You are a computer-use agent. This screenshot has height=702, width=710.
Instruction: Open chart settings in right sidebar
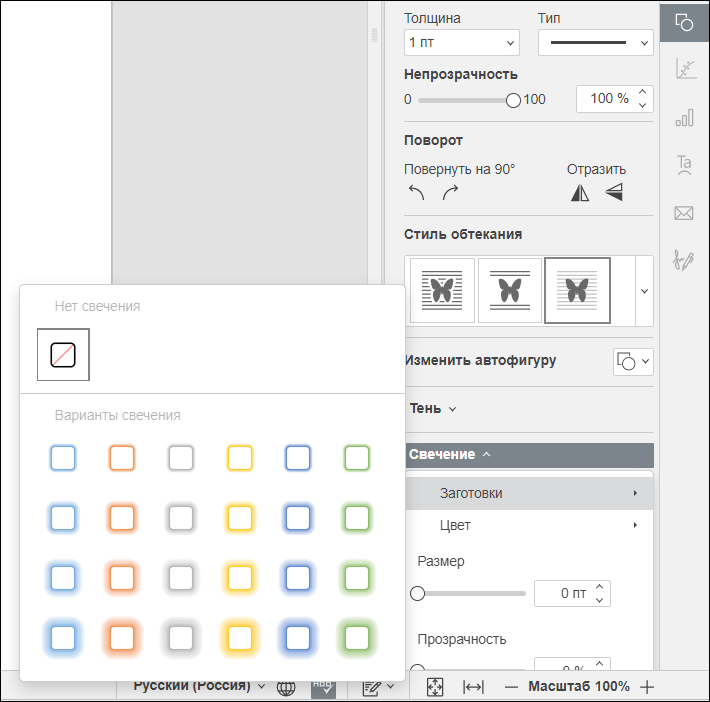point(684,117)
